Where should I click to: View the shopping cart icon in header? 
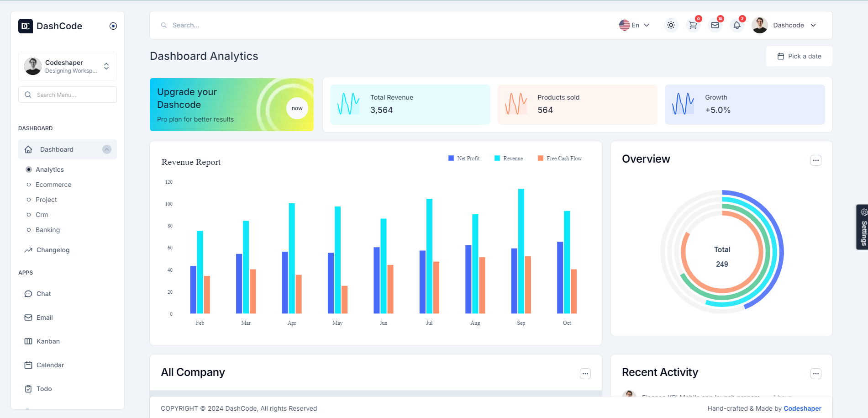[x=693, y=25]
